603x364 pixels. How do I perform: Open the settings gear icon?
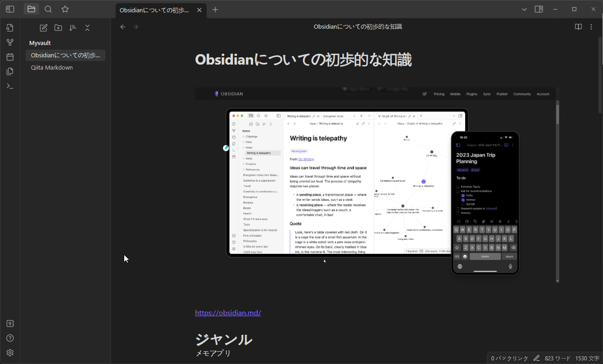pos(10,353)
